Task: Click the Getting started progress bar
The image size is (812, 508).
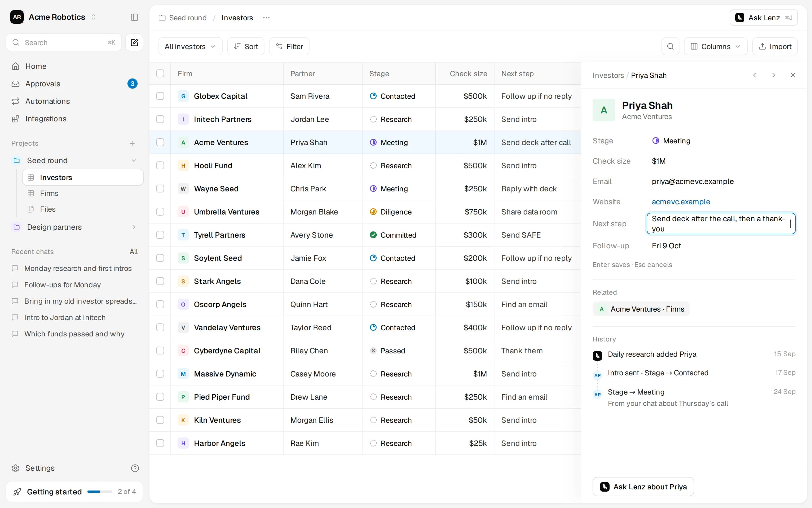Action: pyautogui.click(x=100, y=492)
